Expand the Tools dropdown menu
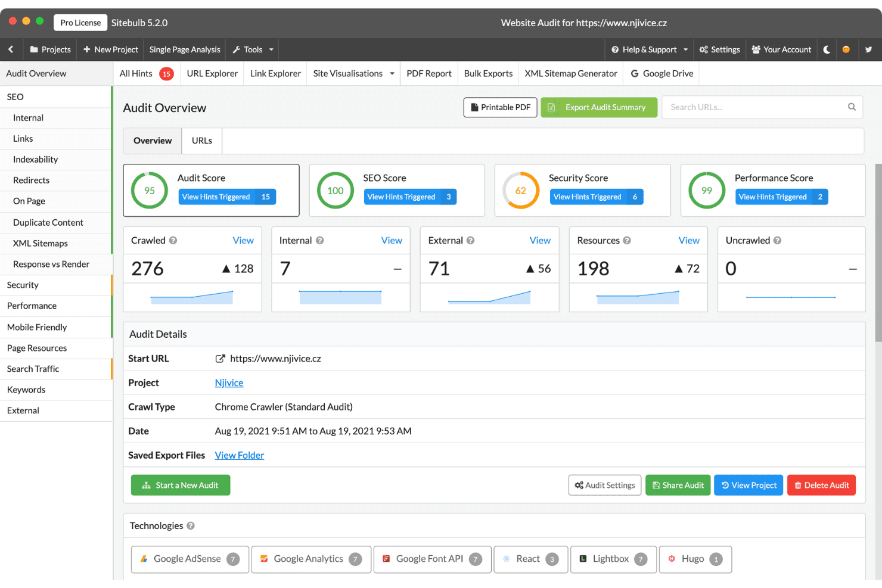This screenshot has width=882, height=588. coord(253,49)
